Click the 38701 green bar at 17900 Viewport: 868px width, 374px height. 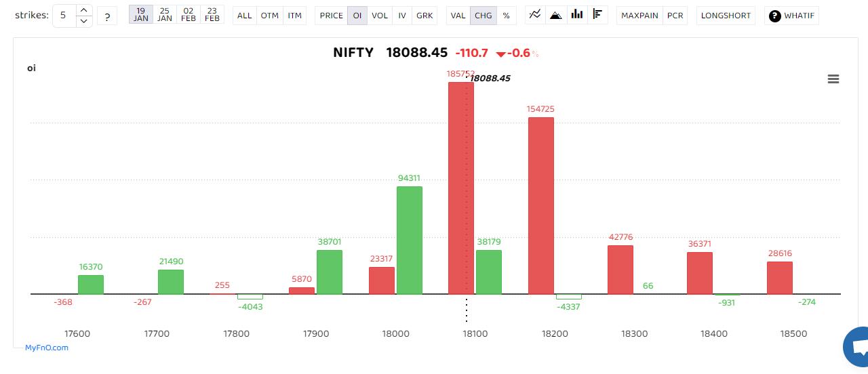(x=330, y=272)
